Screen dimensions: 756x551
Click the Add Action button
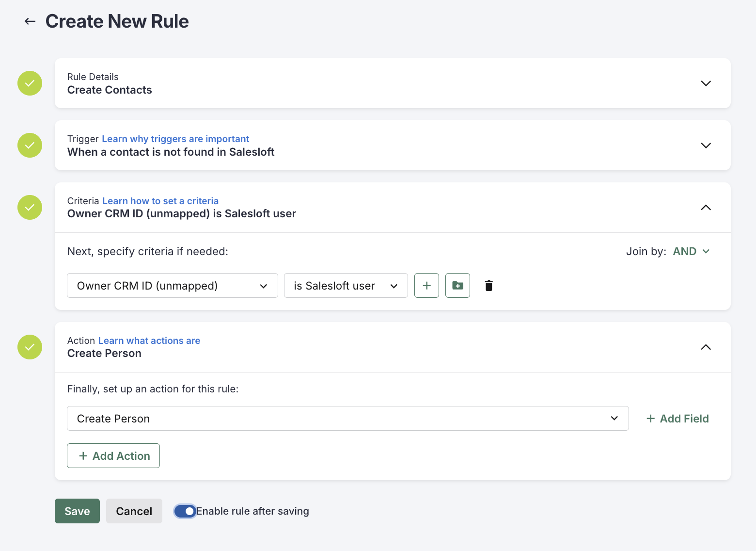[x=113, y=456]
